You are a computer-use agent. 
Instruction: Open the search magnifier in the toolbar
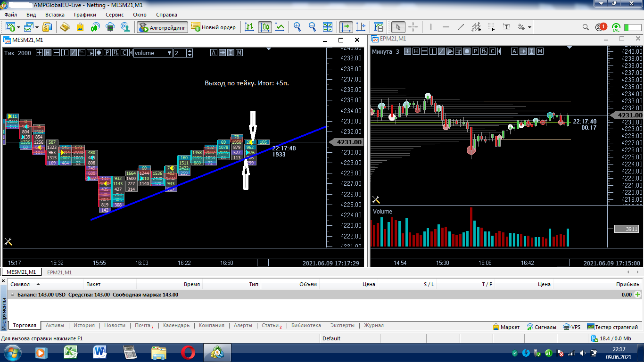586,27
